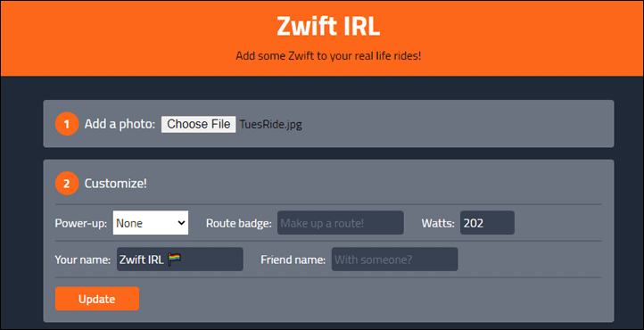Click the orange step 2 circle icon
This screenshot has width=644, height=330.
(x=67, y=184)
